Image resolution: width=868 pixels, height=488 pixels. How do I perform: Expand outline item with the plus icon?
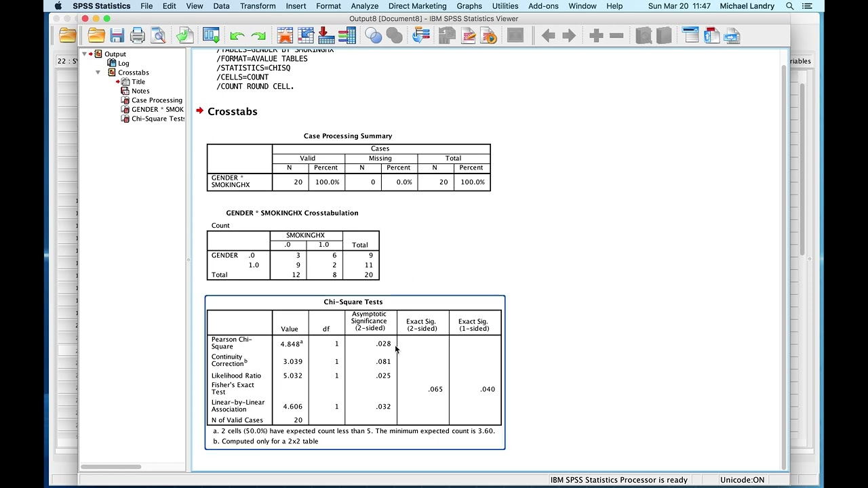[x=596, y=35]
